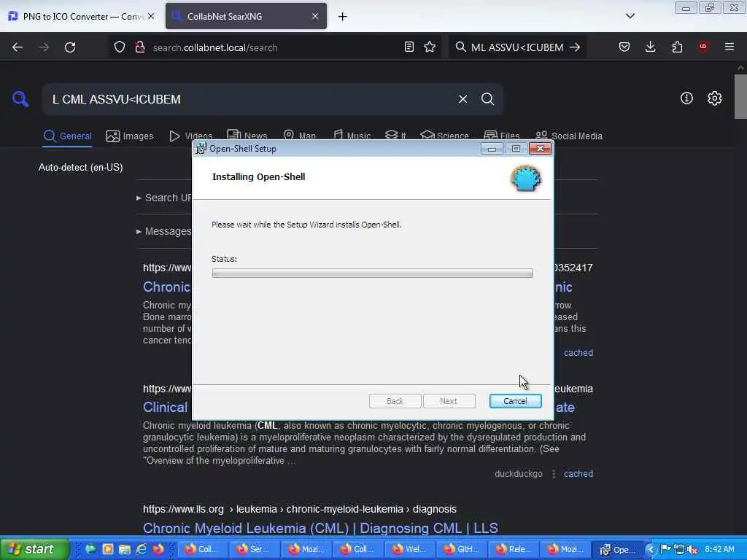Open the tracking protection shield icon
Viewport: 747px width, 560px height.
pos(120,47)
